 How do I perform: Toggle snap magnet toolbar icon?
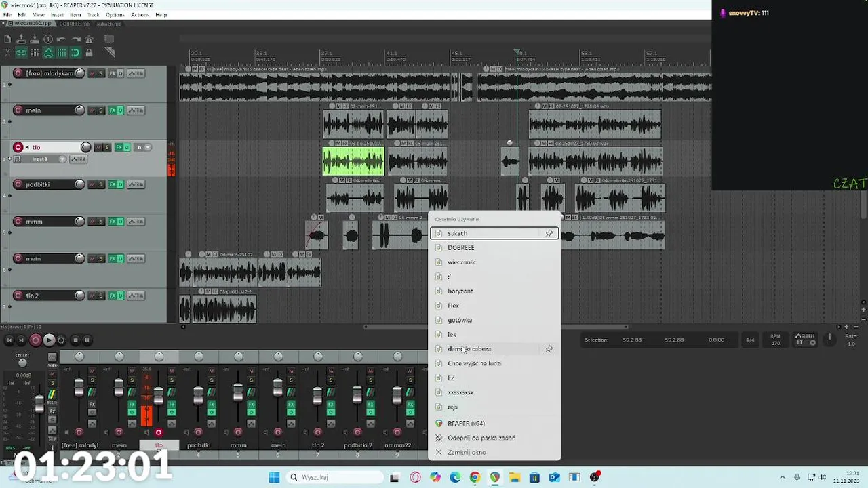click(75, 52)
